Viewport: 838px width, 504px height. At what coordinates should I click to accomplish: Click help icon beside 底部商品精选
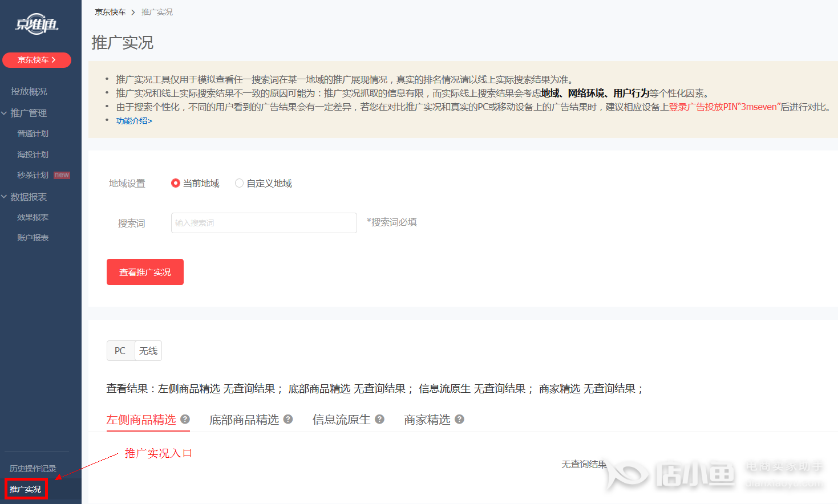pos(288,419)
